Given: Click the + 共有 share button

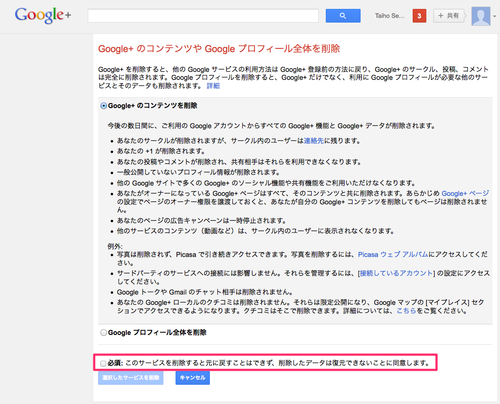Looking at the screenshot, I should point(449,16).
